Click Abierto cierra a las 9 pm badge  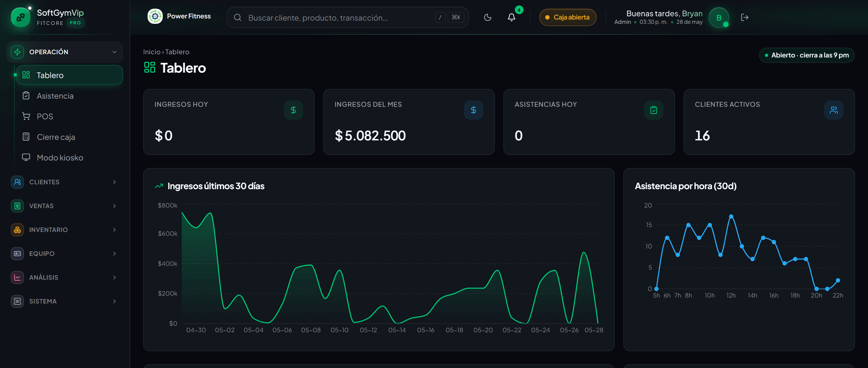coord(806,55)
